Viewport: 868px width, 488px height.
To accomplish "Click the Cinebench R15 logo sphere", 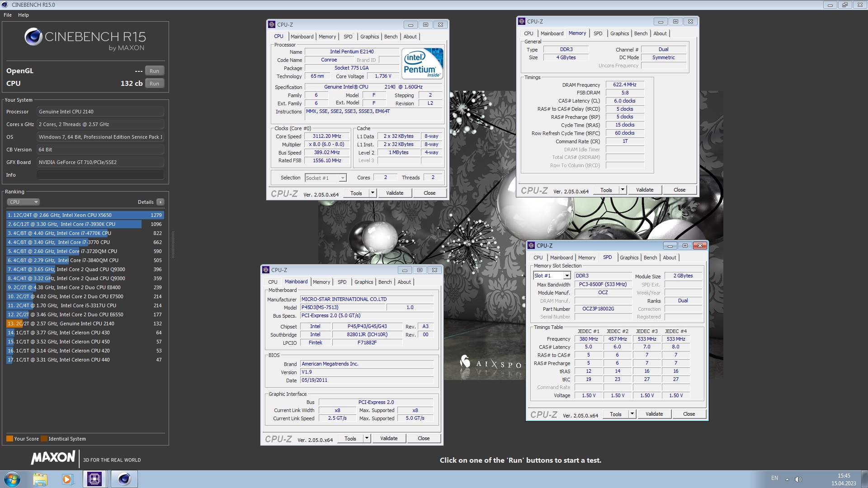I will 33,37.
